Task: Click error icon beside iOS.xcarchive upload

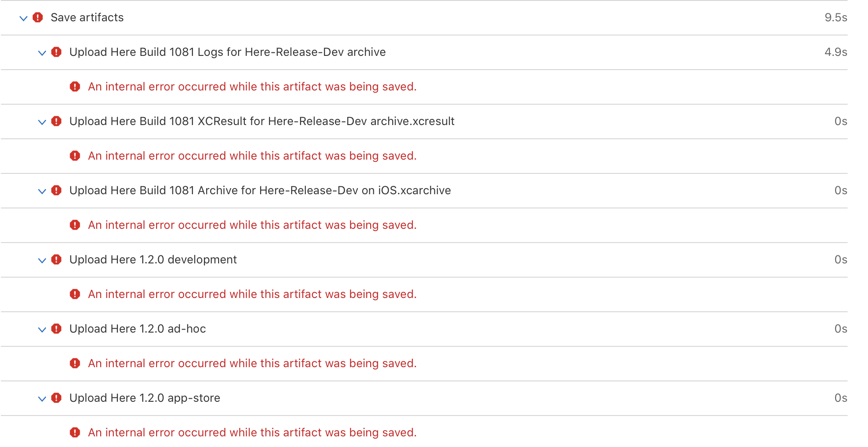Action: point(56,190)
